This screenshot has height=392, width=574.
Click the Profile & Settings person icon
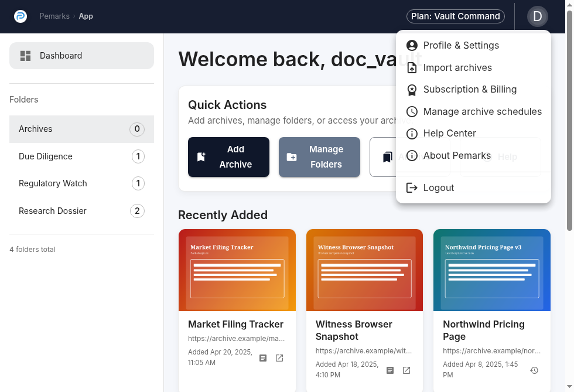point(412,46)
